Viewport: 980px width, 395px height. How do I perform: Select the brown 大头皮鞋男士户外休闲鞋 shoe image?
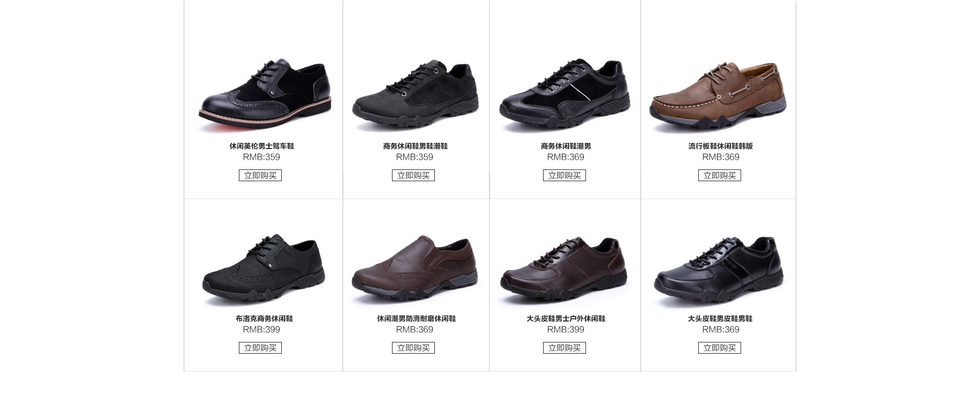[563, 269]
